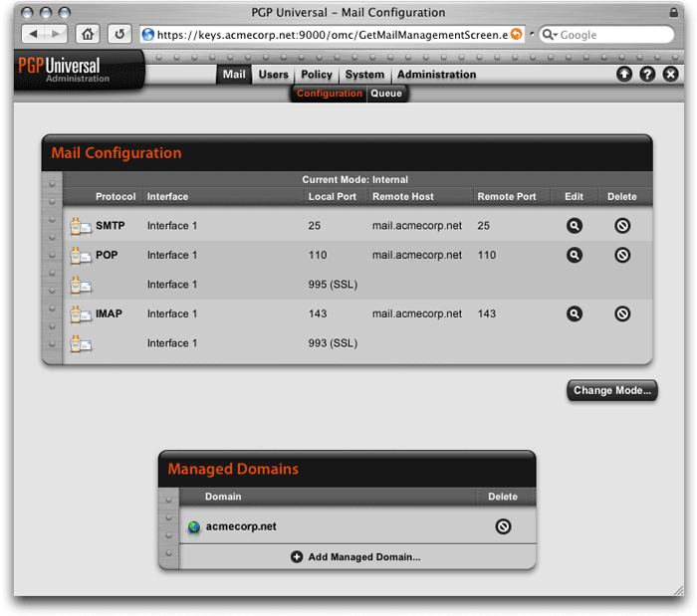Click the SMTP protocol mail icon
This screenshot has height=616, width=697.
pyautogui.click(x=81, y=226)
